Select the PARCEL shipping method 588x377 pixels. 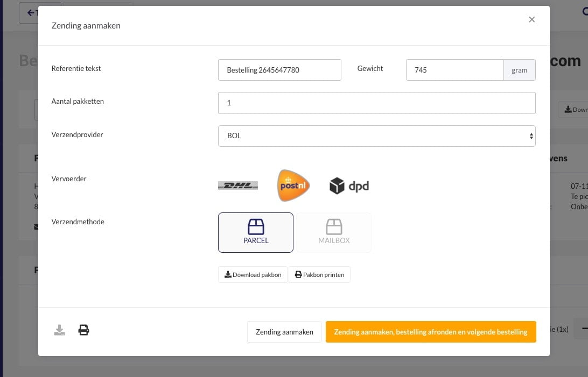pos(256,232)
